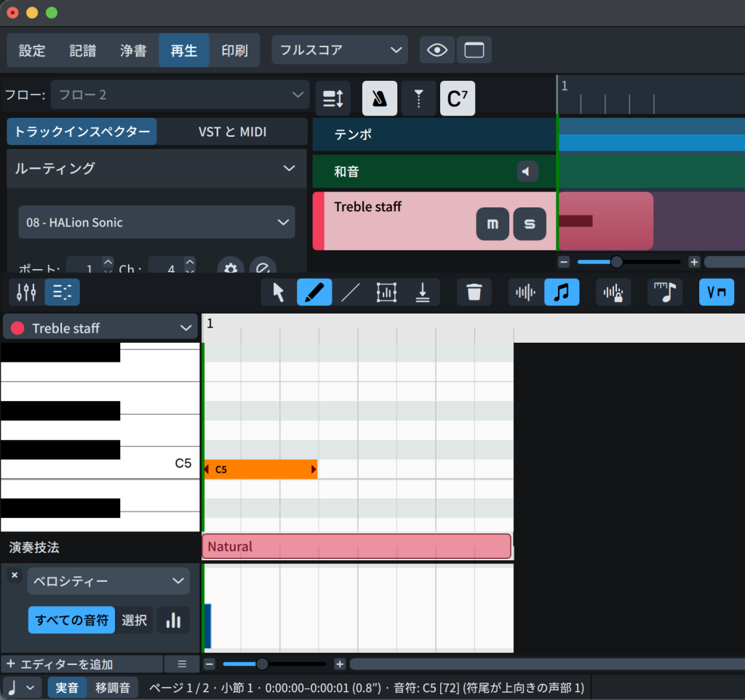745x700 pixels.
Task: Select the pencil draw tool
Action: (314, 293)
